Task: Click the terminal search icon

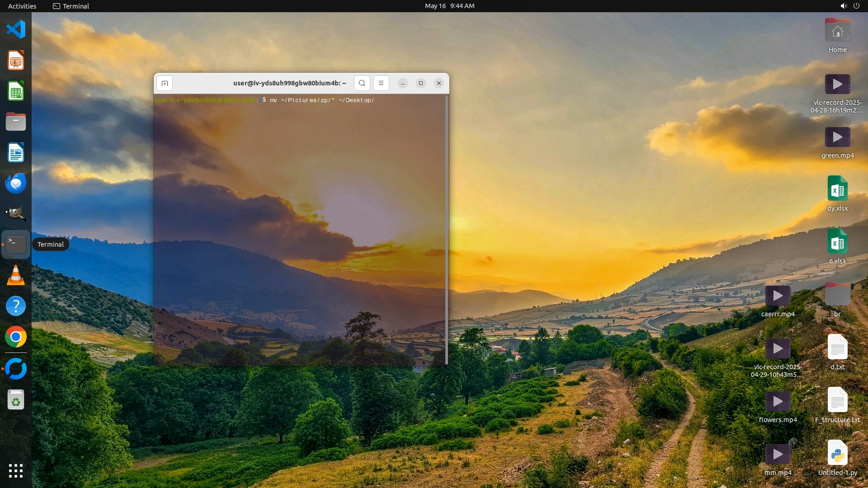Action: pyautogui.click(x=362, y=83)
